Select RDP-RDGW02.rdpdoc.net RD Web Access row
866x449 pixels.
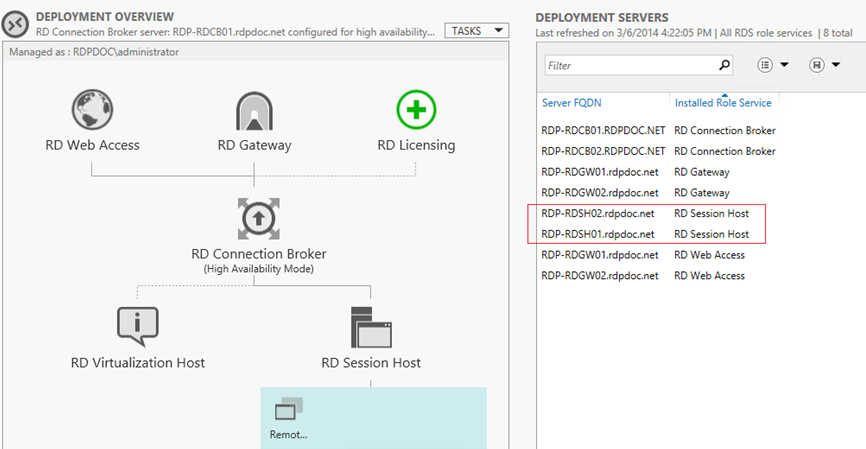643,276
